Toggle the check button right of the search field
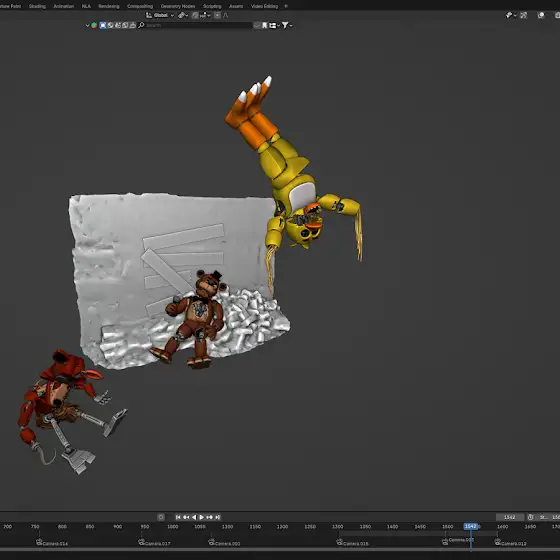 click(x=257, y=25)
